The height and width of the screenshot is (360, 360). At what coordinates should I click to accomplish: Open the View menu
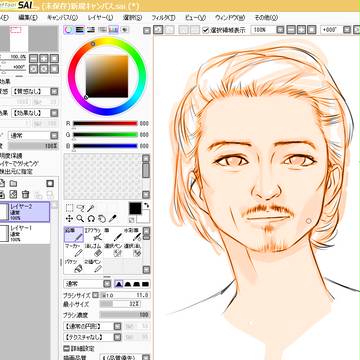pos(195,18)
